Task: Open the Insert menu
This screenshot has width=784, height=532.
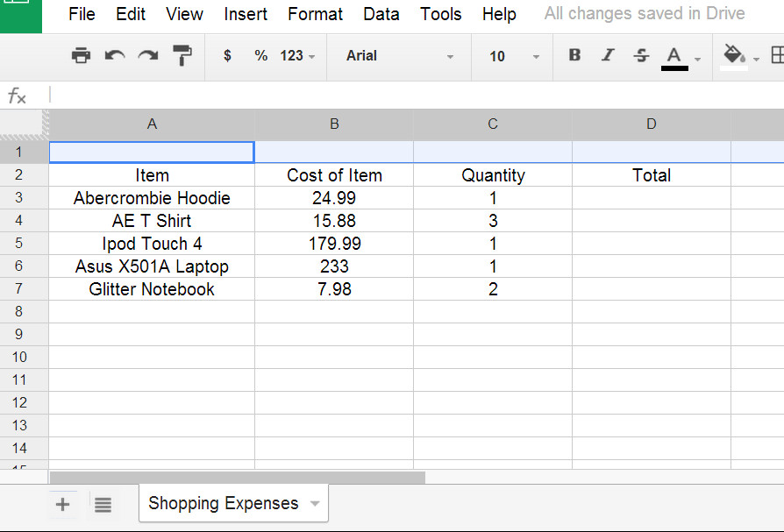Action: (246, 14)
